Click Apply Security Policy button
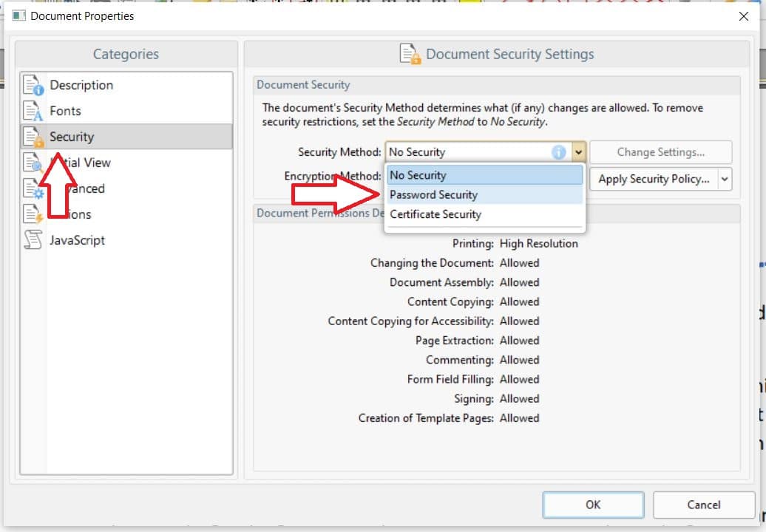 tap(654, 179)
